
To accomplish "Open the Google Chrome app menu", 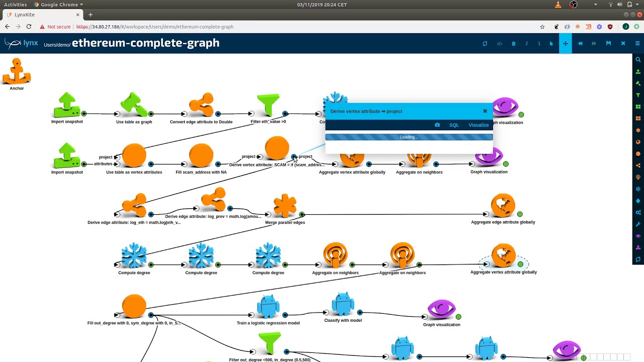I will (x=59, y=5).
